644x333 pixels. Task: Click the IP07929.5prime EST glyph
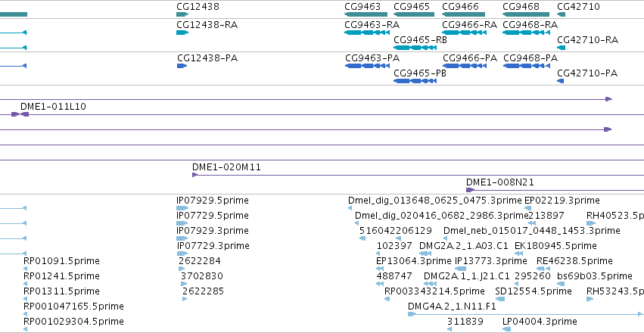click(x=182, y=208)
